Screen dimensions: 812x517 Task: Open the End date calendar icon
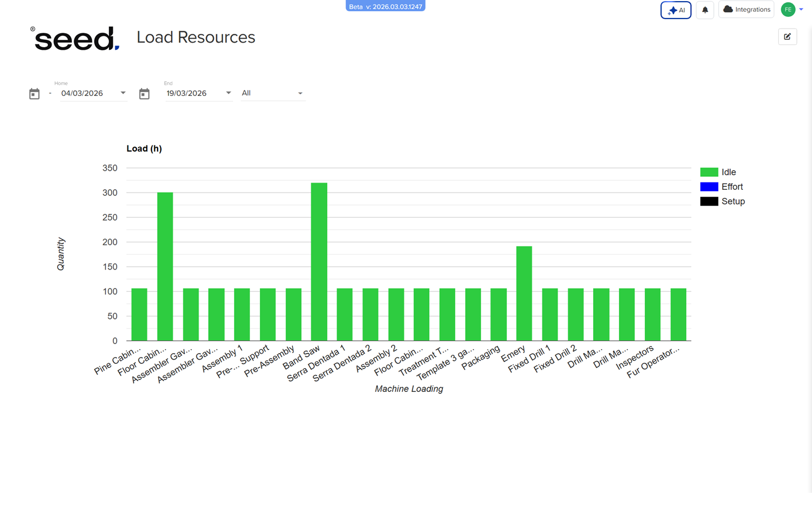144,94
